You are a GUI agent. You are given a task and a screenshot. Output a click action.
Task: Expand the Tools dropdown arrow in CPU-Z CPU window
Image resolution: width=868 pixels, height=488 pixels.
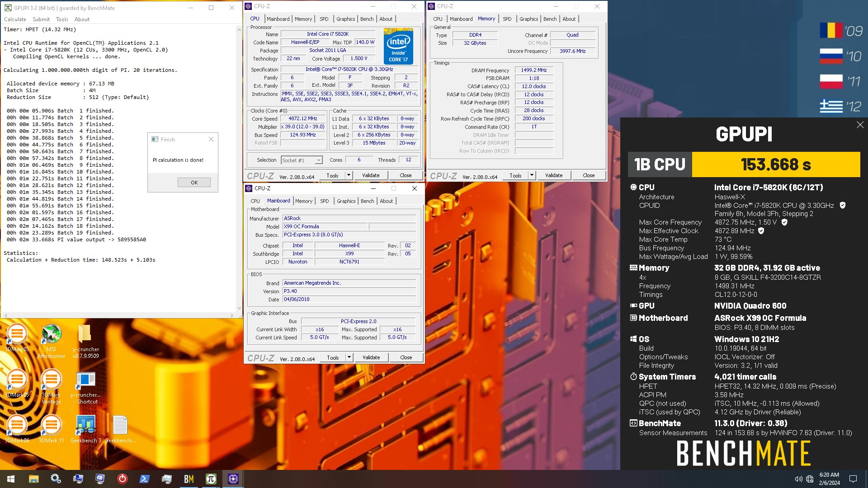pyautogui.click(x=349, y=175)
